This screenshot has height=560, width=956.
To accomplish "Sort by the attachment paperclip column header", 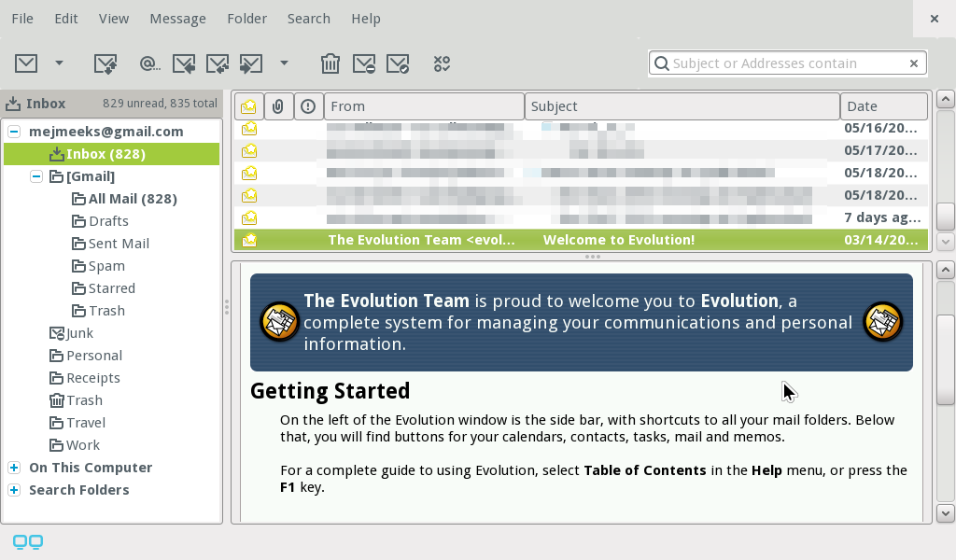I will coord(278,106).
